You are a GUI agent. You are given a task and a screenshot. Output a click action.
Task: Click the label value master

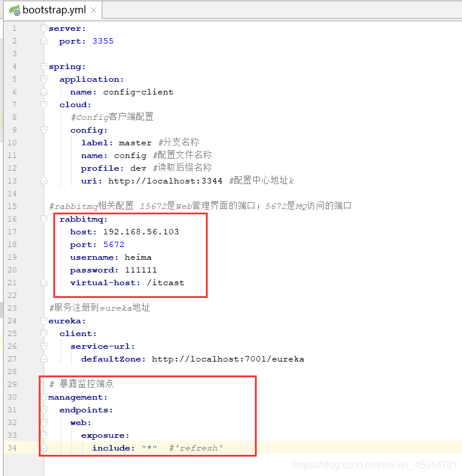[x=135, y=143]
